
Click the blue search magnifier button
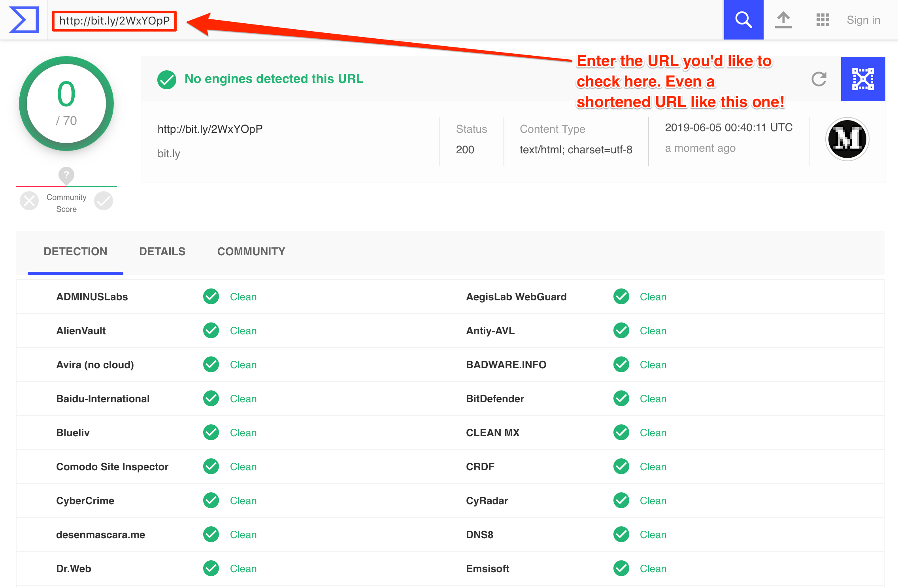pyautogui.click(x=743, y=20)
